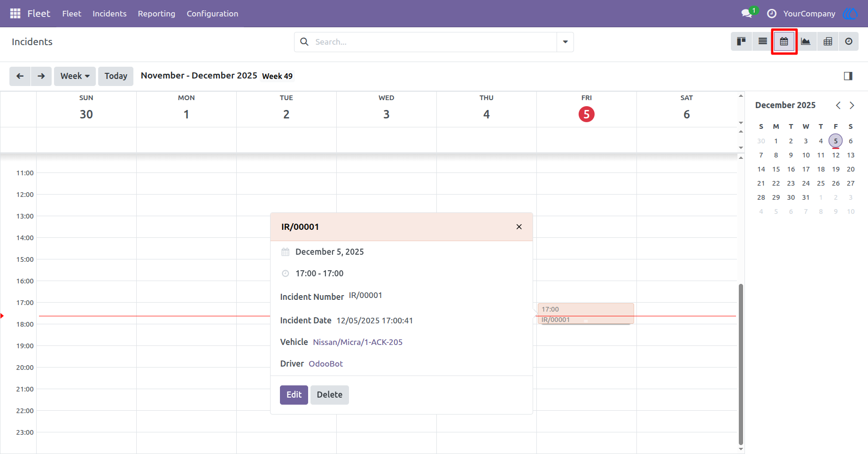Select December 31 in mini calendar
This screenshot has width=868, height=454.
click(x=806, y=197)
